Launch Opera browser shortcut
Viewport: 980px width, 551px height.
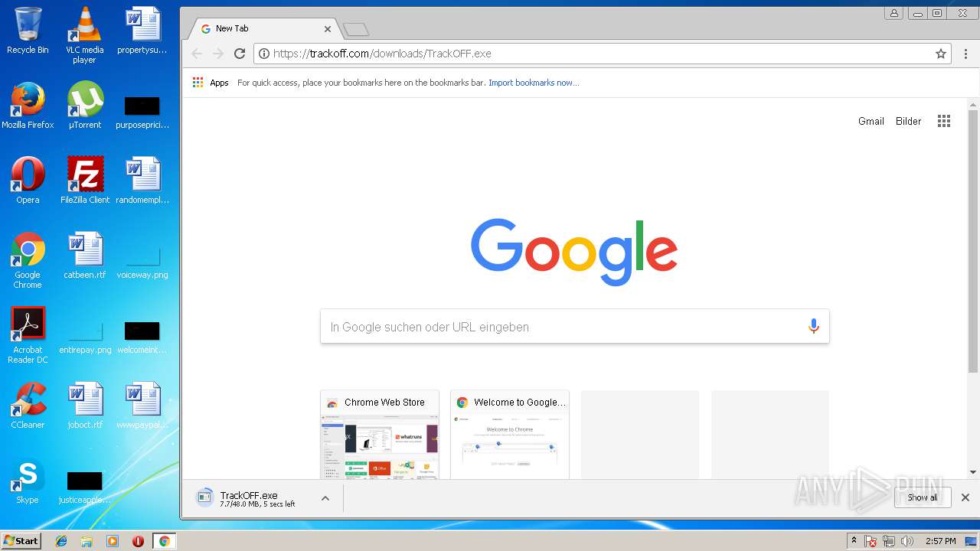[x=28, y=181]
